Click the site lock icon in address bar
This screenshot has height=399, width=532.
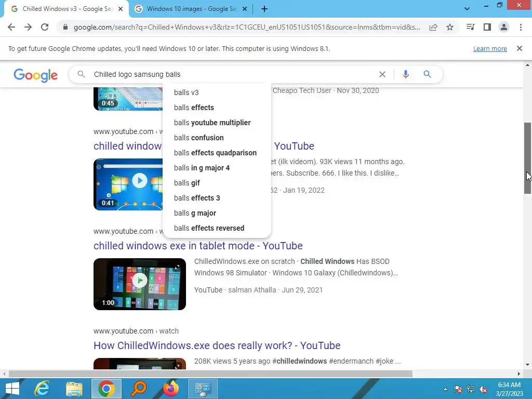65,27
